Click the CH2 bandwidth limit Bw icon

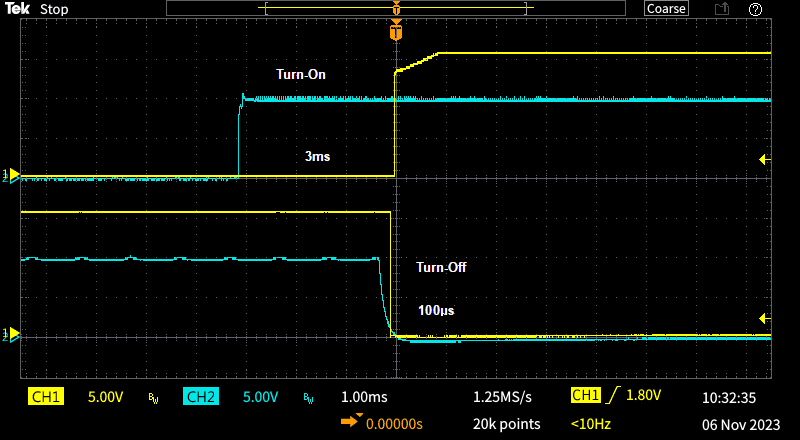point(308,398)
